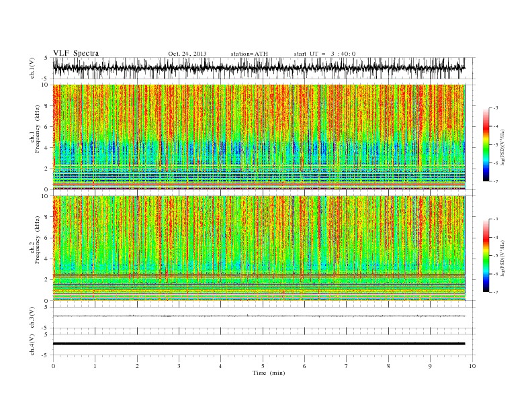
Task: Click the ch.1 "Frequency (kHz)" axis label
Action: click(38, 129)
